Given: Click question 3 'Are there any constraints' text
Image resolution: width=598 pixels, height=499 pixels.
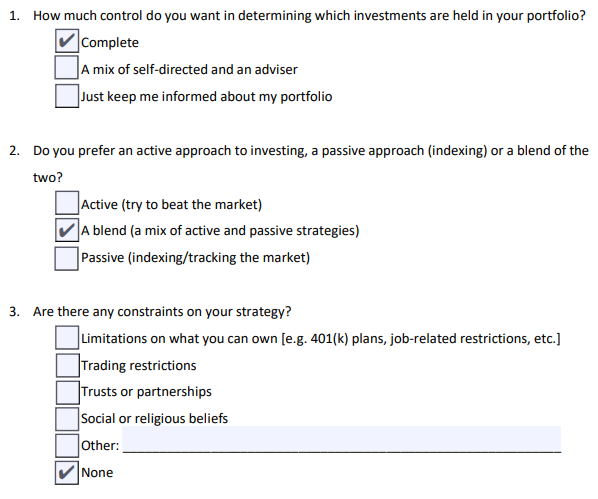Looking at the screenshot, I should [x=162, y=312].
